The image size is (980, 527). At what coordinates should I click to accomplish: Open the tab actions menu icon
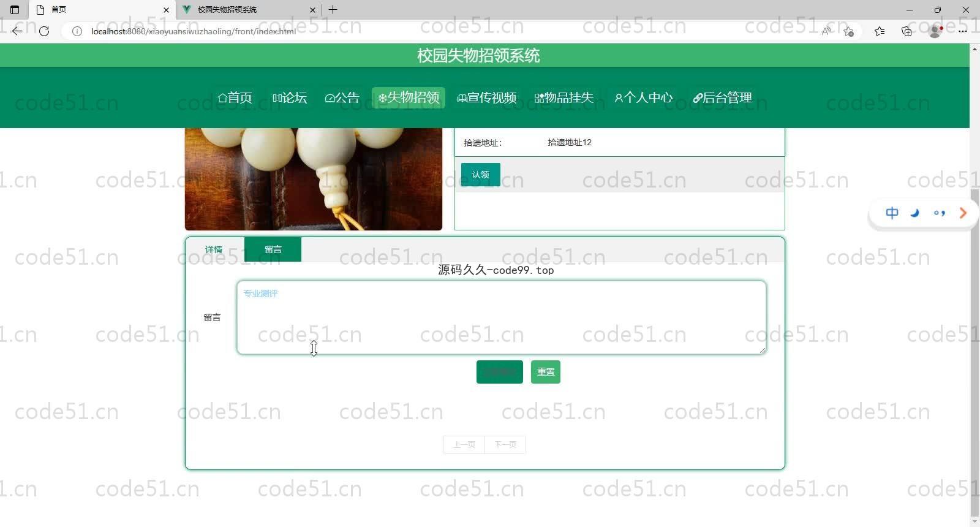pyautogui.click(x=15, y=10)
